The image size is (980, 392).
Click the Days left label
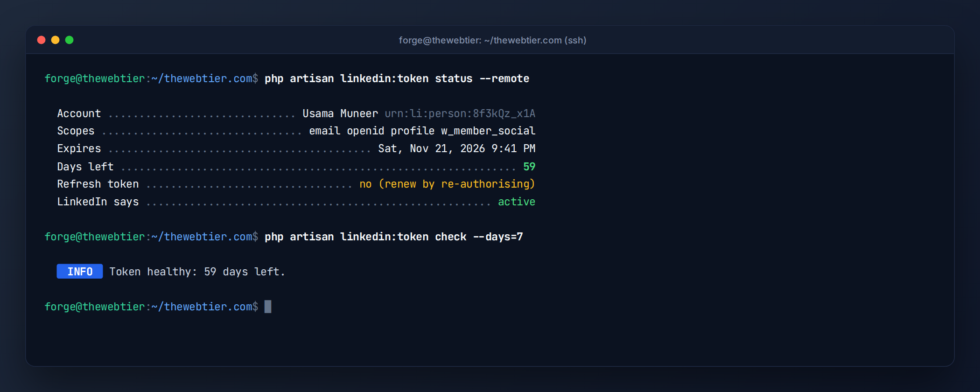pos(85,167)
